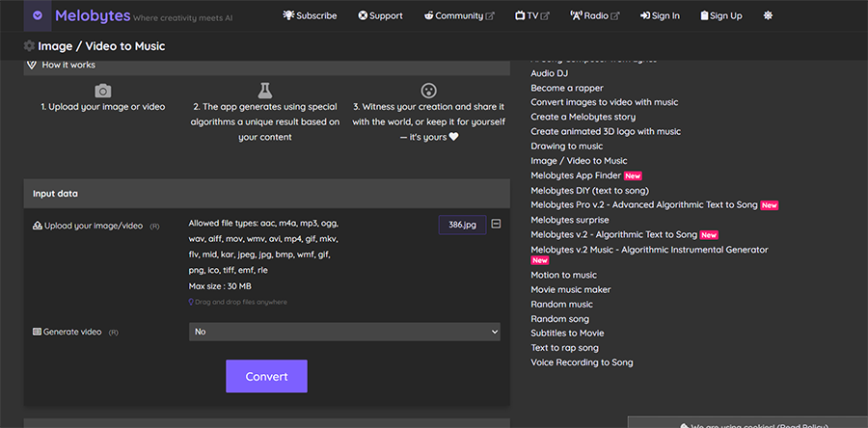Click the 386.jpg uploaded file field

tap(463, 225)
